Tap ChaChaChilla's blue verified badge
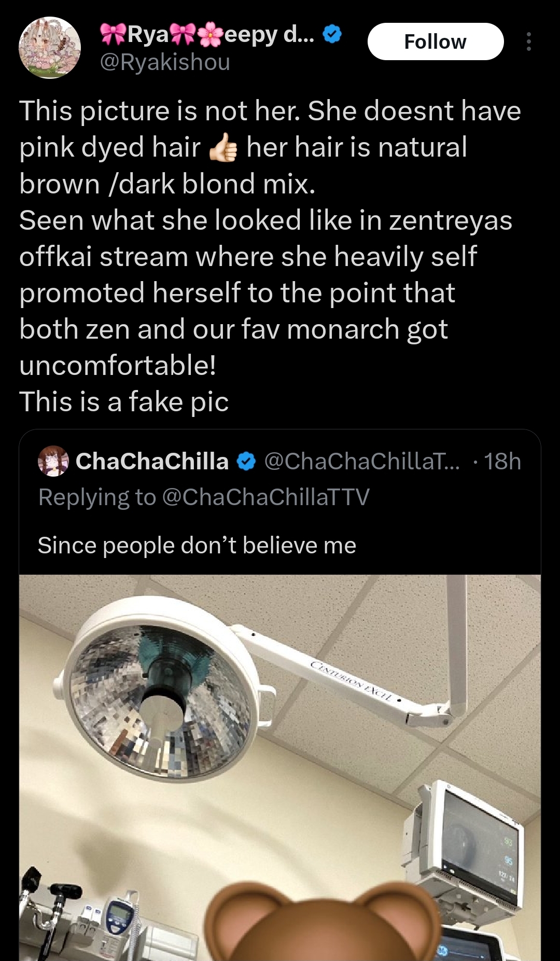The width and height of the screenshot is (560, 961). point(246,461)
